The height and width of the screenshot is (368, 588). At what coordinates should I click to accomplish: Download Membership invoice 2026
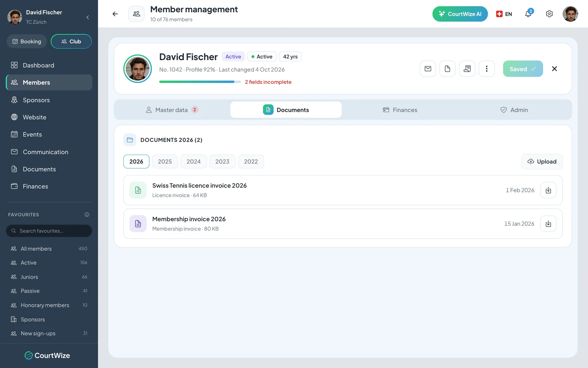548,224
